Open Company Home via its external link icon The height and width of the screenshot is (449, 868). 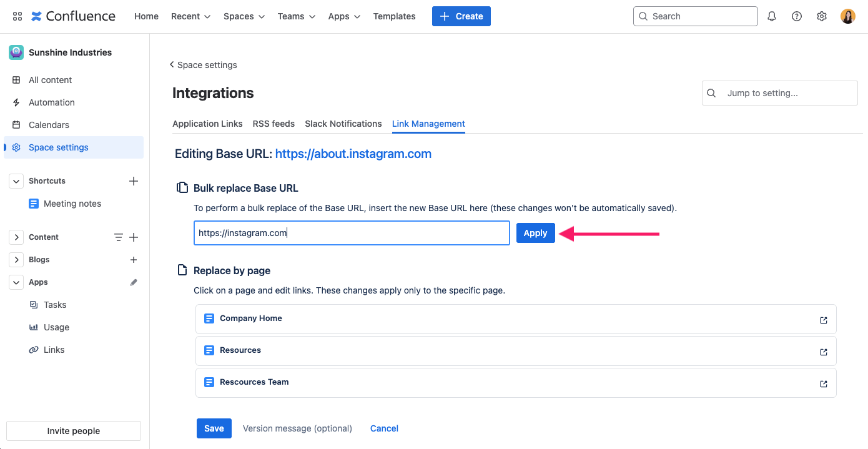(823, 318)
